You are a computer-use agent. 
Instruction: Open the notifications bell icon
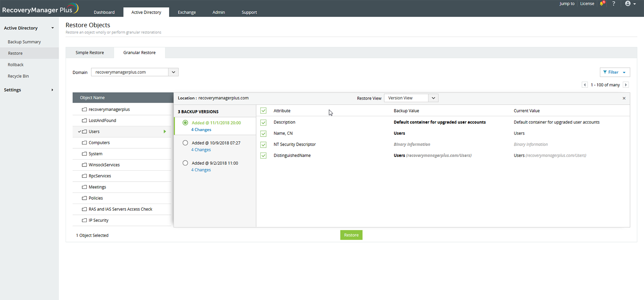[x=602, y=3]
